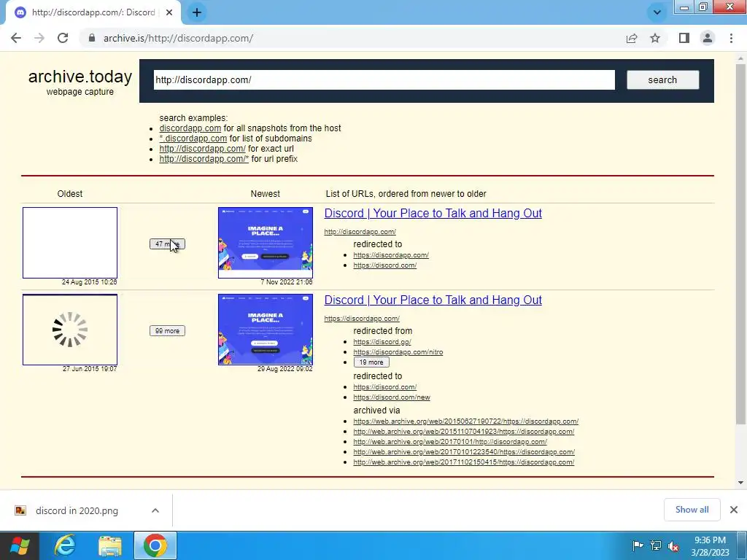Expand download item options chevron
This screenshot has height=560, width=747.
coord(155,510)
